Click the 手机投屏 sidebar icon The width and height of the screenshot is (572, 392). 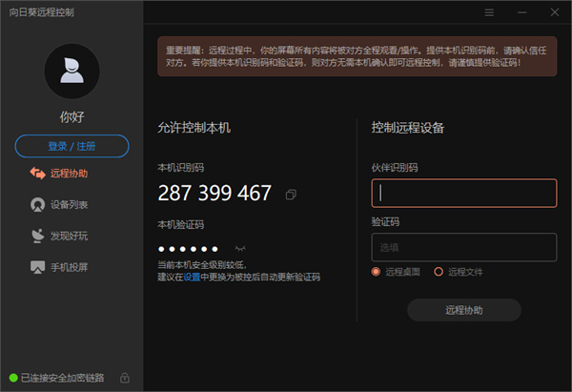tap(37, 267)
